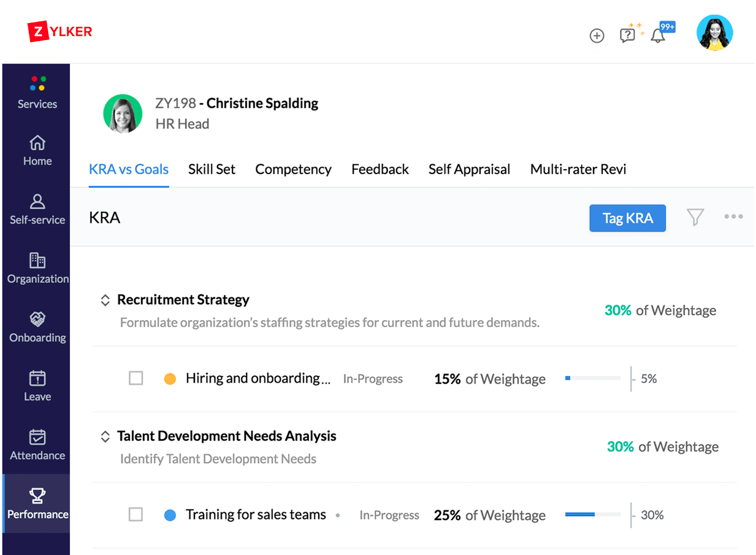Select the Performance trophy icon
The width and height of the screenshot is (756, 555).
pos(38,495)
